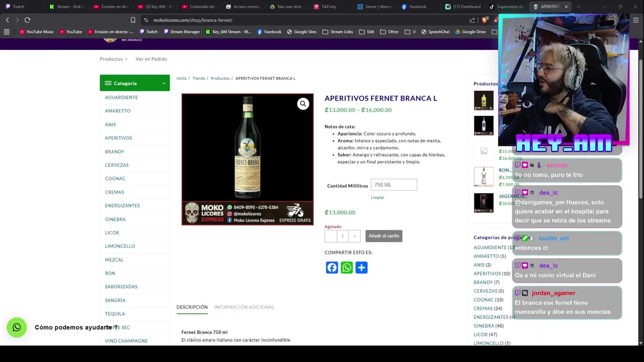Open the DESCRIPCIÓN tab
The height and width of the screenshot is (362, 644).
[x=192, y=307]
